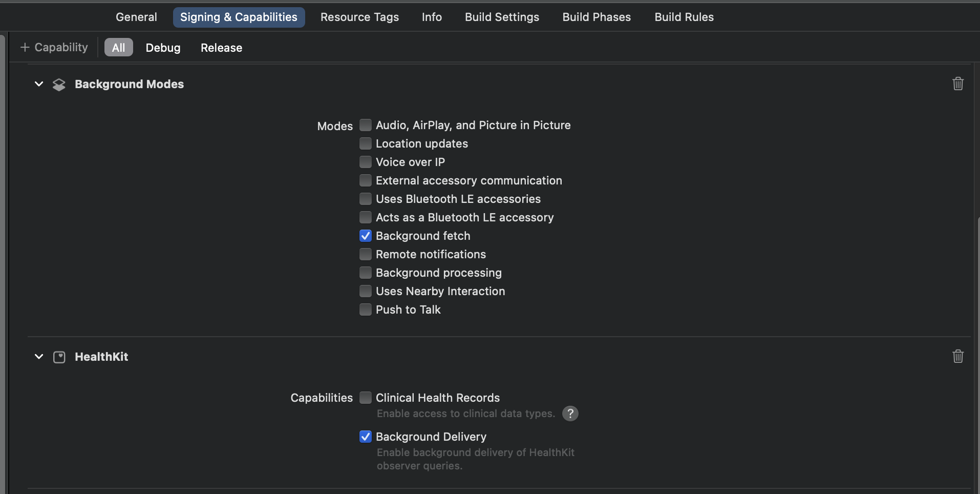Enable External accessory communication
980x494 pixels.
coord(365,180)
